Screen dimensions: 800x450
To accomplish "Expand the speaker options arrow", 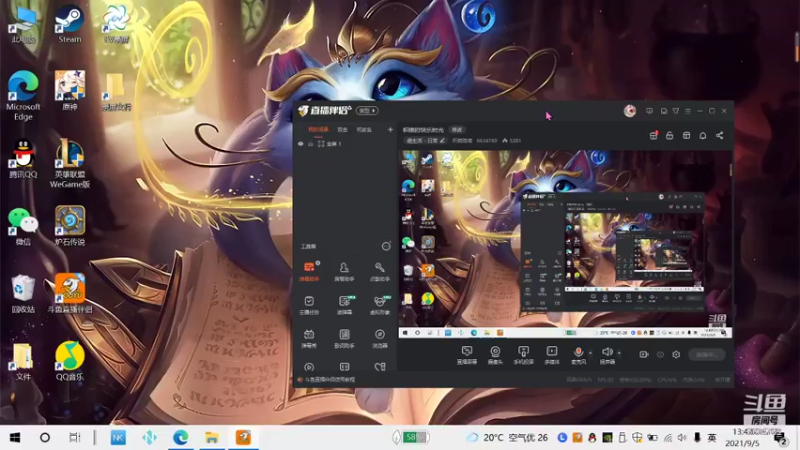I will pyautogui.click(x=619, y=353).
